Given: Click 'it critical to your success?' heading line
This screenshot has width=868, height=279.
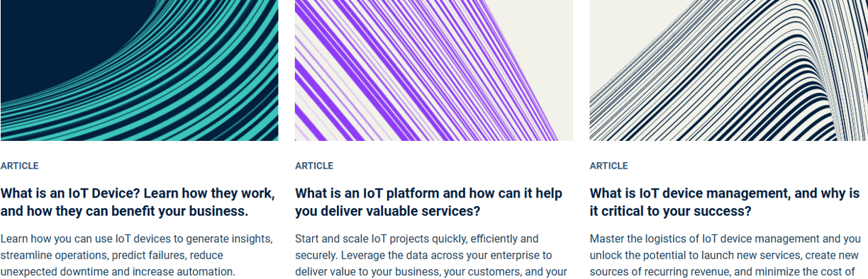Looking at the screenshot, I should 671,211.
